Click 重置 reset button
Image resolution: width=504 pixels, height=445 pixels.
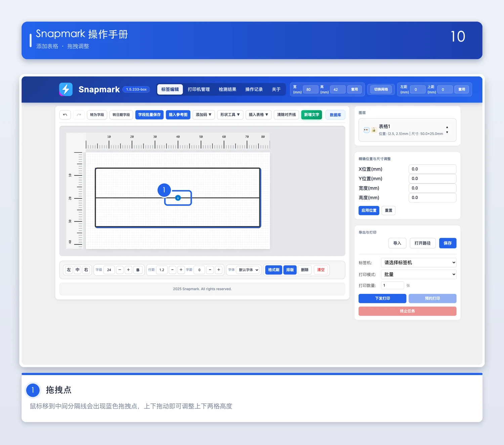pos(388,211)
